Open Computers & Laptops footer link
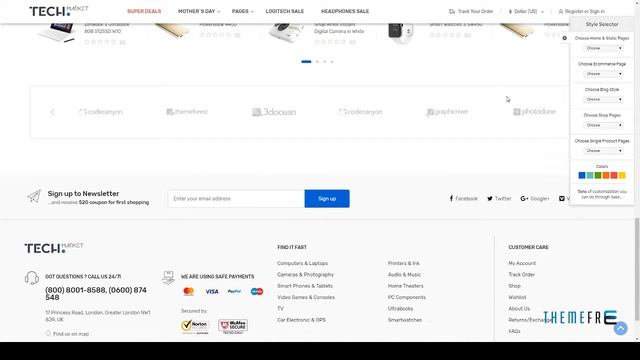 pos(302,263)
